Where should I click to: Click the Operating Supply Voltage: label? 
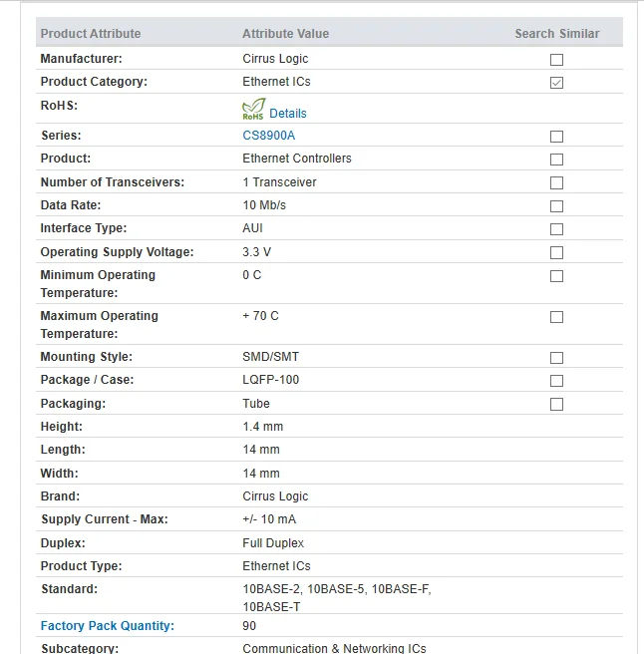(118, 252)
